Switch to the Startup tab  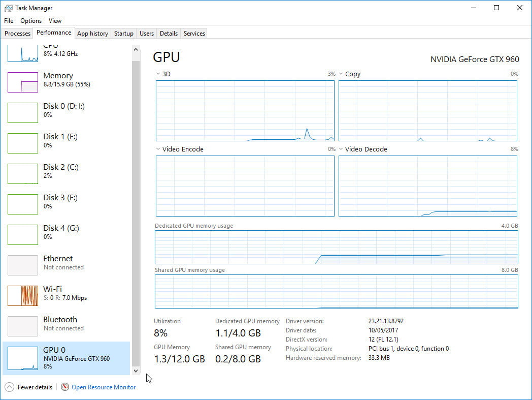[123, 34]
